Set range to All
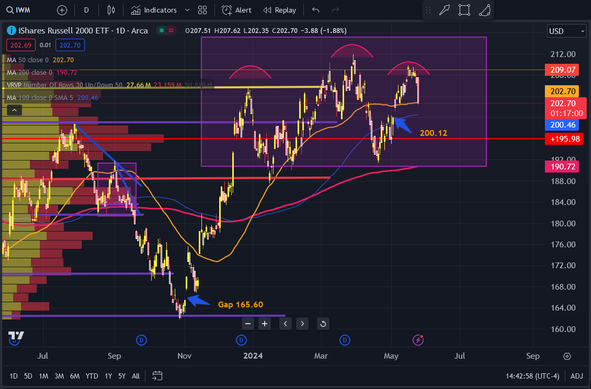 tap(136, 376)
